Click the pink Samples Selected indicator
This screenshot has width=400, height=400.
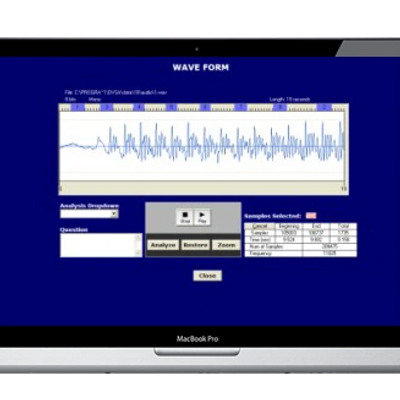311,216
